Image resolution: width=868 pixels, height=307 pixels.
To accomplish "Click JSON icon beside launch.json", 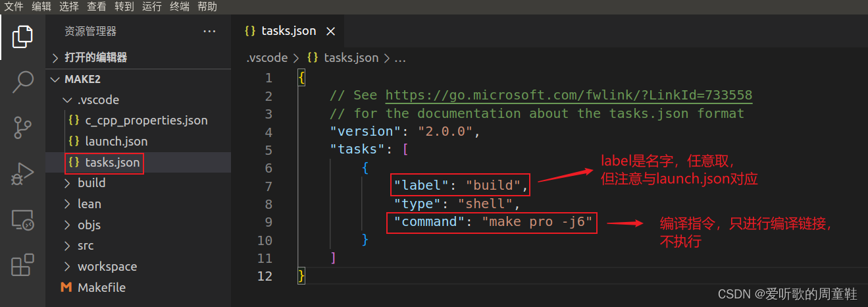I will 74,141.
